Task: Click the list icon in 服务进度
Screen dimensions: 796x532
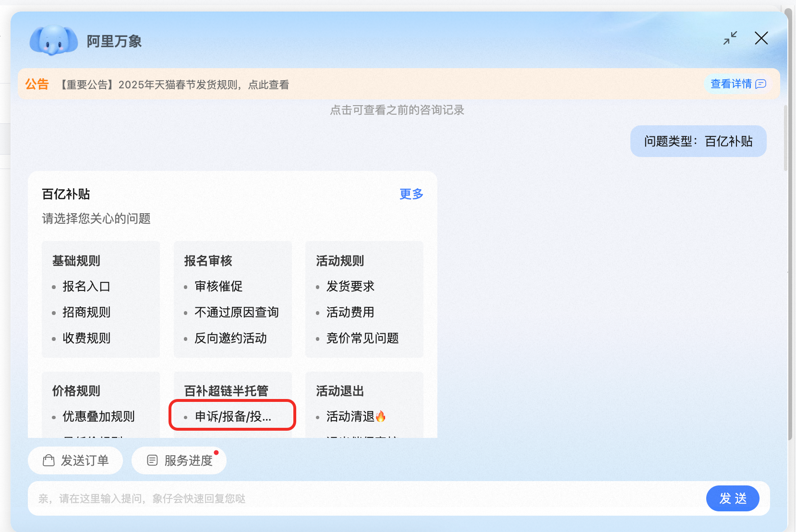Action: [152, 460]
